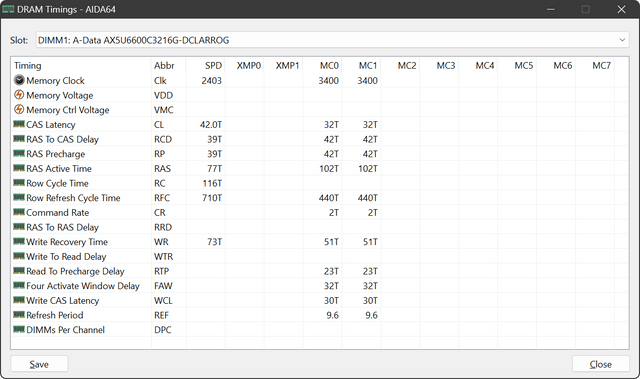Close the DRAM Timings window
The height and width of the screenshot is (379, 640).
coord(621,9)
